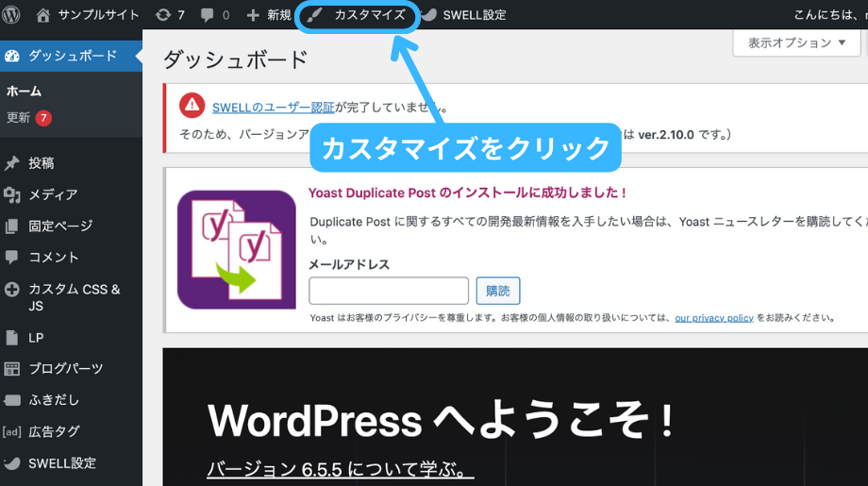The height and width of the screenshot is (486, 868).
Task: Open the 新規 menu in admin bar
Action: [x=278, y=15]
